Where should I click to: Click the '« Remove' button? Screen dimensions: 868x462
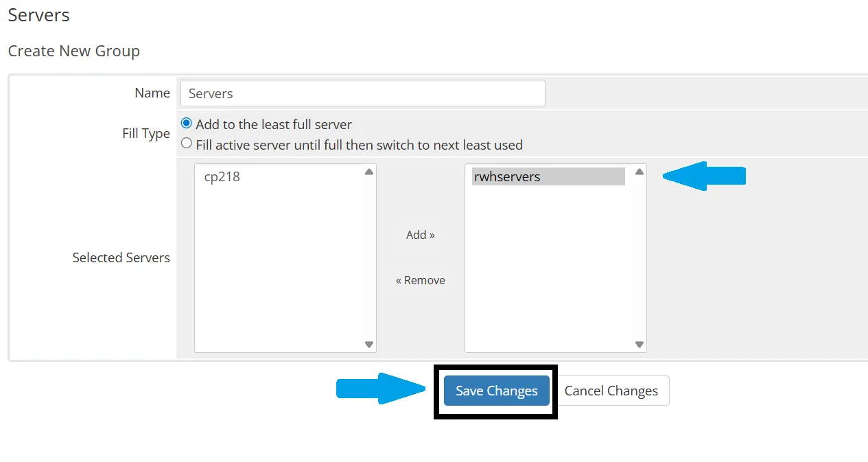click(421, 280)
